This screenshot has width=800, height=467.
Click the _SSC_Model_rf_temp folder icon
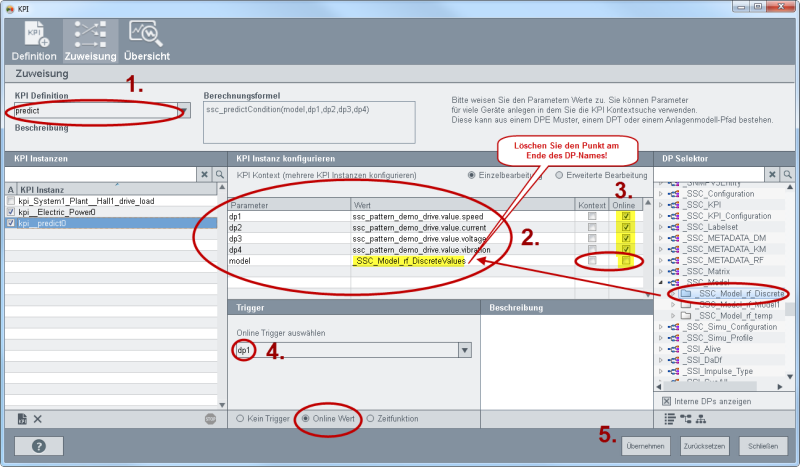click(x=686, y=316)
